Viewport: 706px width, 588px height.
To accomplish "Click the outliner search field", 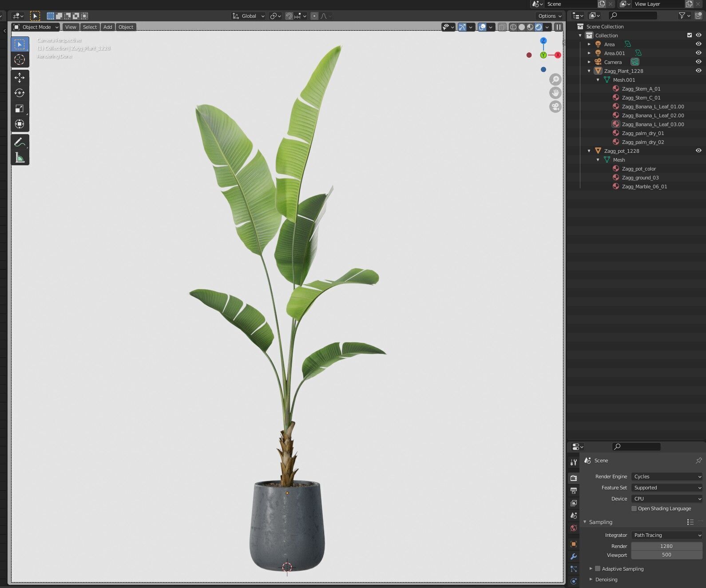I will pos(632,16).
